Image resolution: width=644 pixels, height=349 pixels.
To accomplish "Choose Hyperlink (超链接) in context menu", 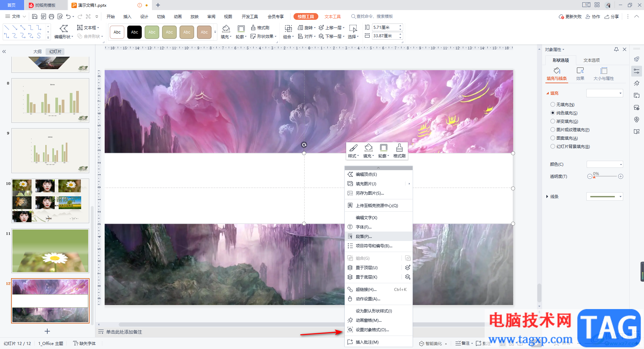I will click(379, 289).
